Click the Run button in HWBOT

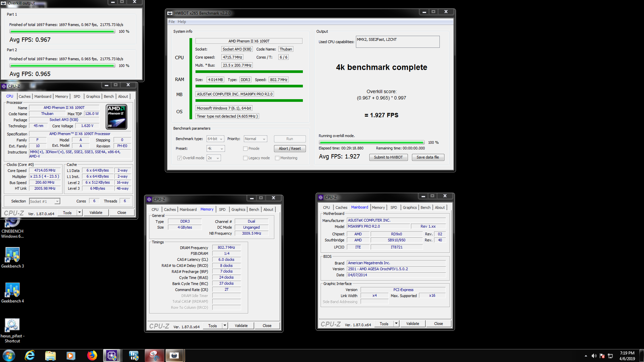[290, 139]
